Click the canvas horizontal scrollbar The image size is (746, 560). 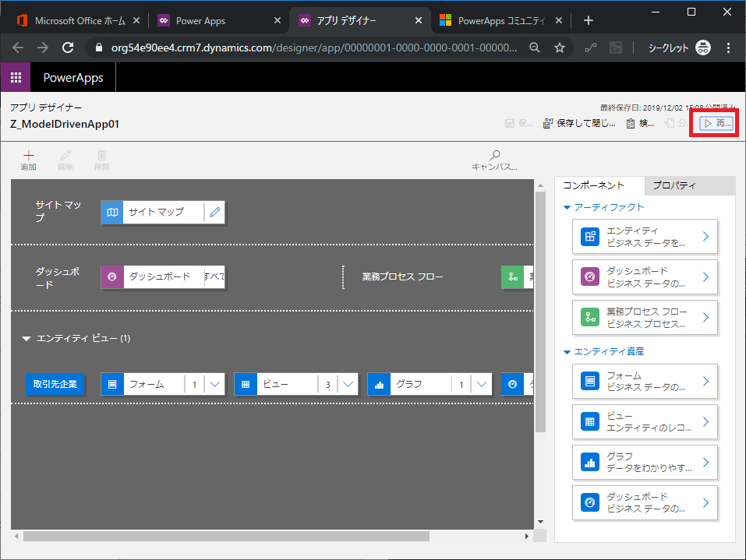[227, 536]
